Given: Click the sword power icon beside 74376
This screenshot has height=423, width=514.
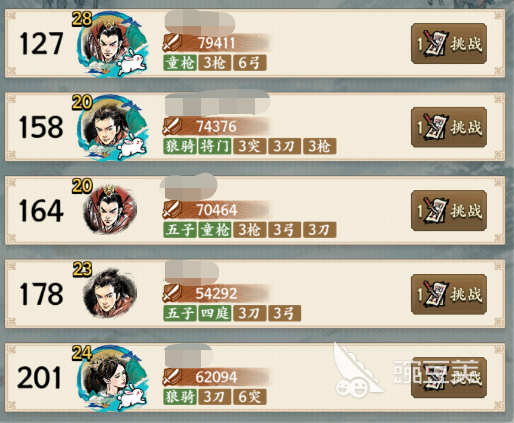Looking at the screenshot, I should pyautogui.click(x=172, y=126).
